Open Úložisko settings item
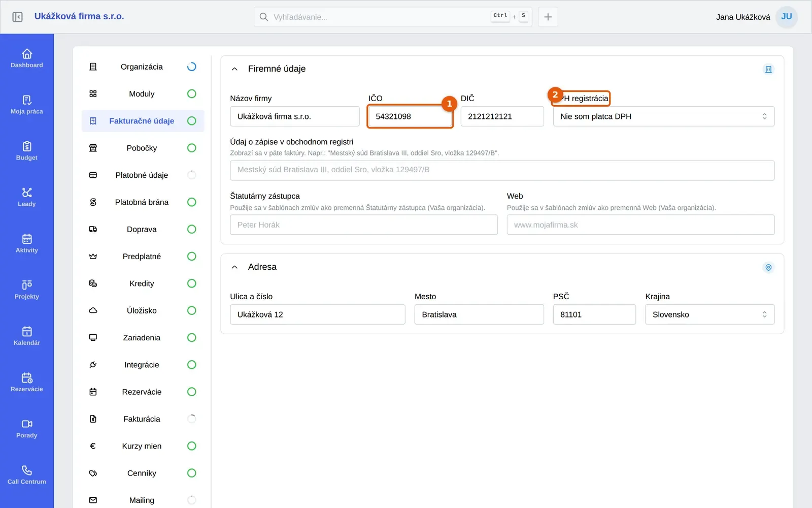812x508 pixels. pos(143,310)
